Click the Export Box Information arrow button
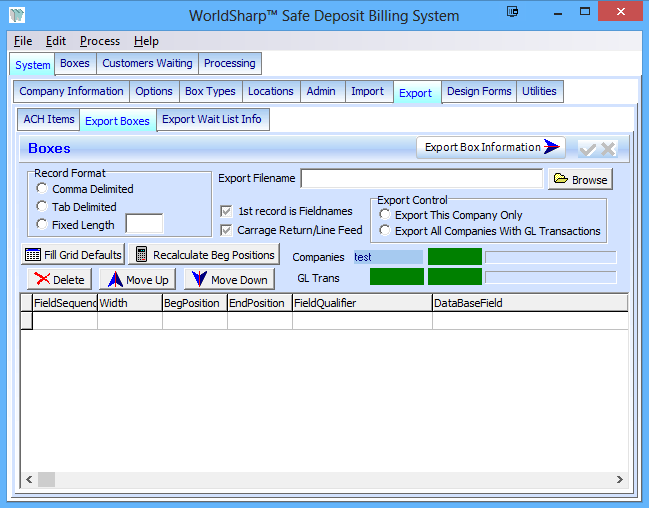This screenshot has width=649, height=508. coord(490,148)
